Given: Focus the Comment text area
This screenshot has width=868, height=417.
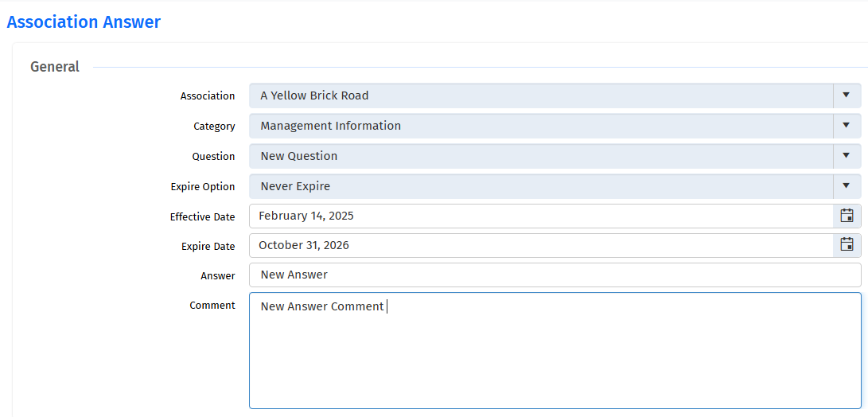Looking at the screenshot, I should tap(555, 350).
